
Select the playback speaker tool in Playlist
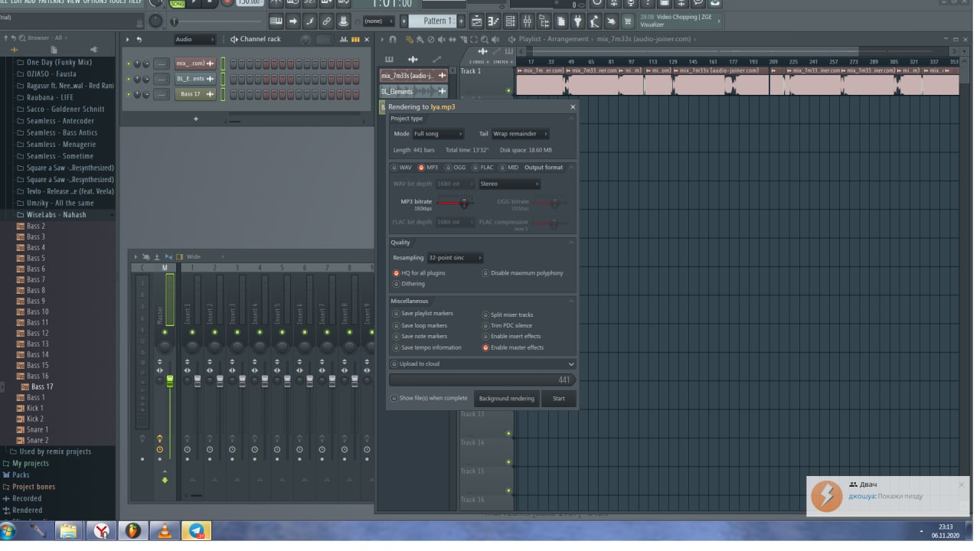coord(495,39)
